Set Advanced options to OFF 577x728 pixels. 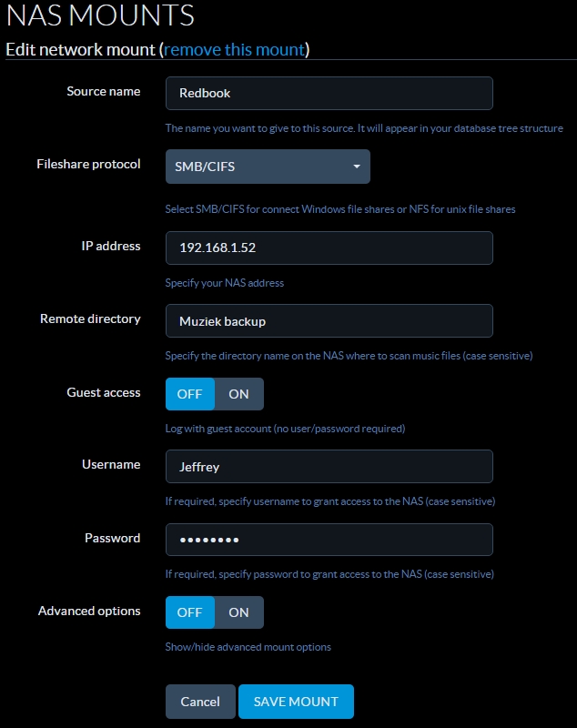point(190,612)
